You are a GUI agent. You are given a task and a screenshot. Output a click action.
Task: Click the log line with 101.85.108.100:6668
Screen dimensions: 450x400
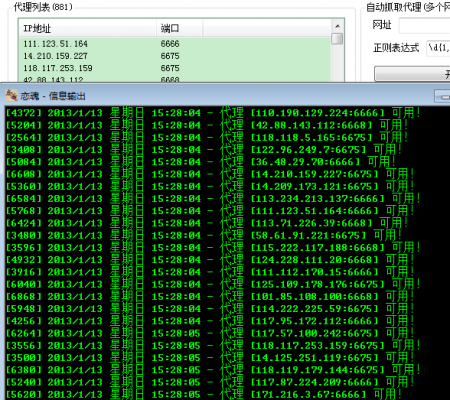click(210, 297)
